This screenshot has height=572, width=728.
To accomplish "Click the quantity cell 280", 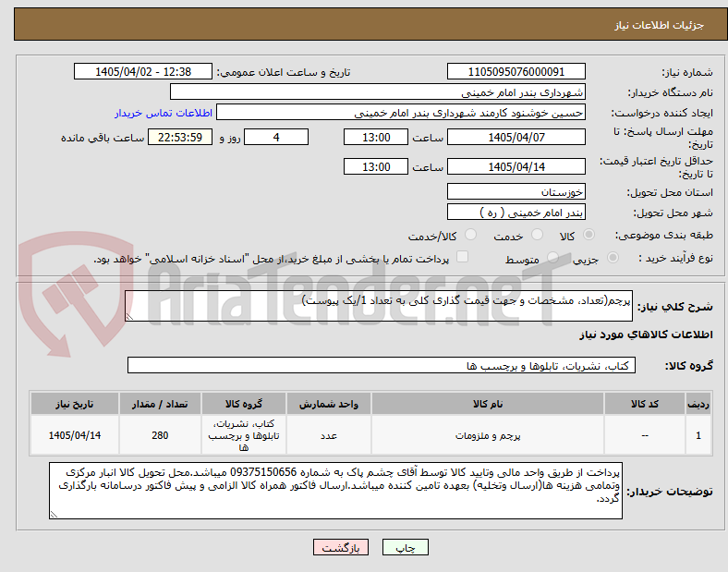I will click(x=160, y=435).
